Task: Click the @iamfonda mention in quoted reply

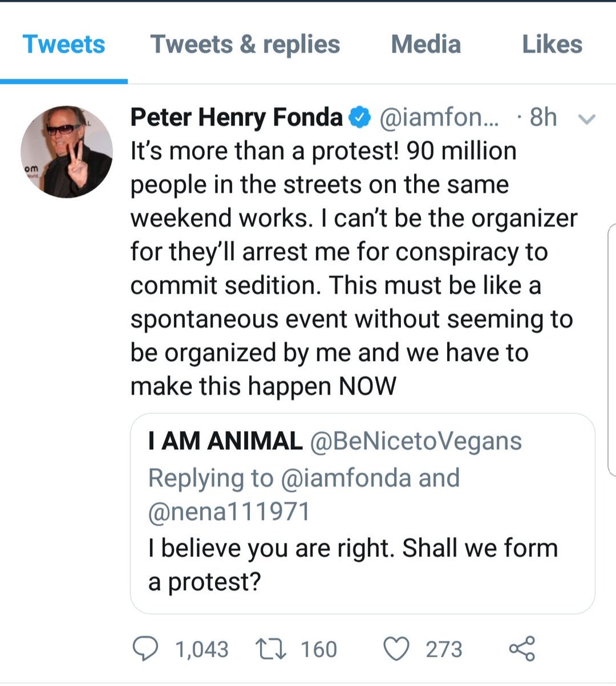Action: (x=345, y=478)
